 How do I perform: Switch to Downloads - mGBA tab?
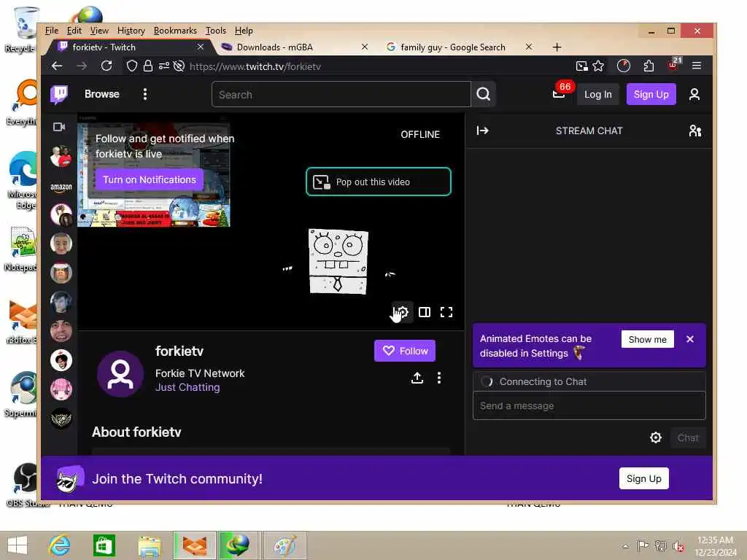coord(295,47)
